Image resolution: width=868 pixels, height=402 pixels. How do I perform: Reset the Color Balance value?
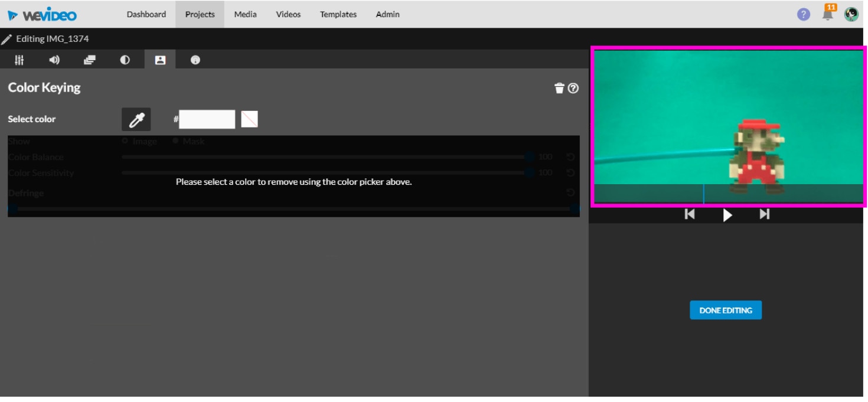pos(570,157)
